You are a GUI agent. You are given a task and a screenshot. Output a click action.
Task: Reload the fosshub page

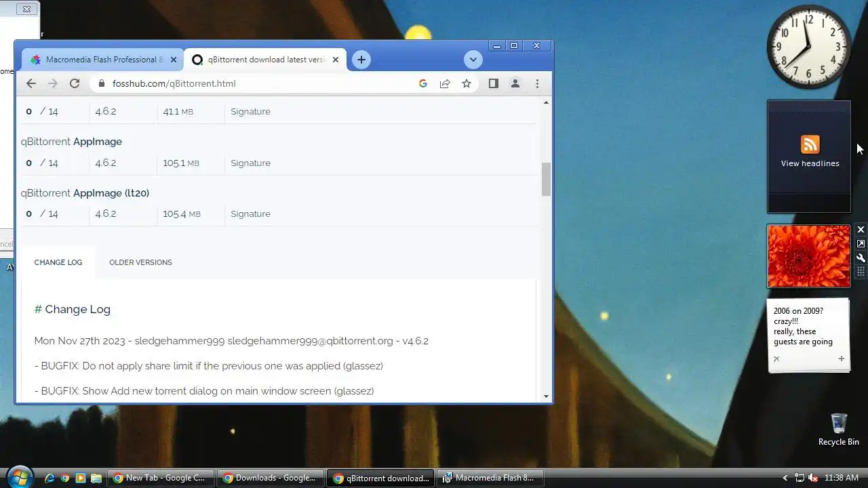pos(75,83)
